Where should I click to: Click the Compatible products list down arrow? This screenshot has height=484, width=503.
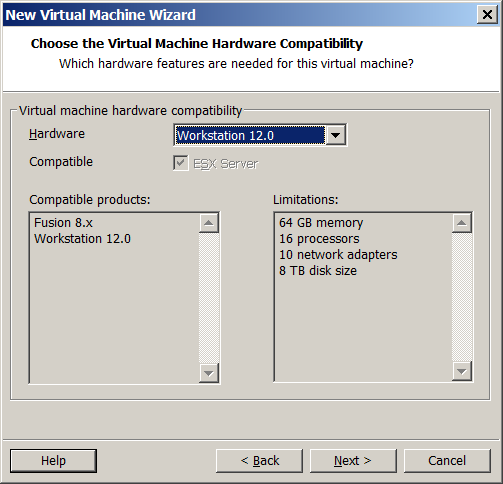(209, 373)
